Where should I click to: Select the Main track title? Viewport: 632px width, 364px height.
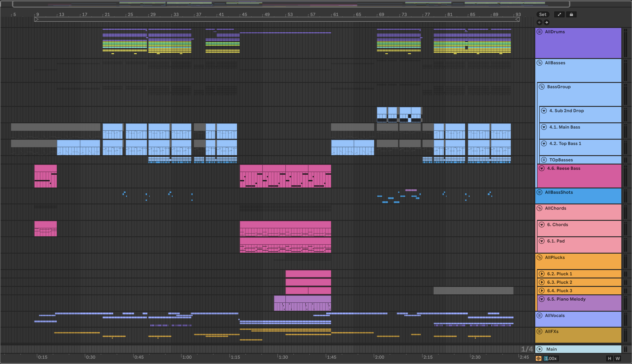[551, 349]
